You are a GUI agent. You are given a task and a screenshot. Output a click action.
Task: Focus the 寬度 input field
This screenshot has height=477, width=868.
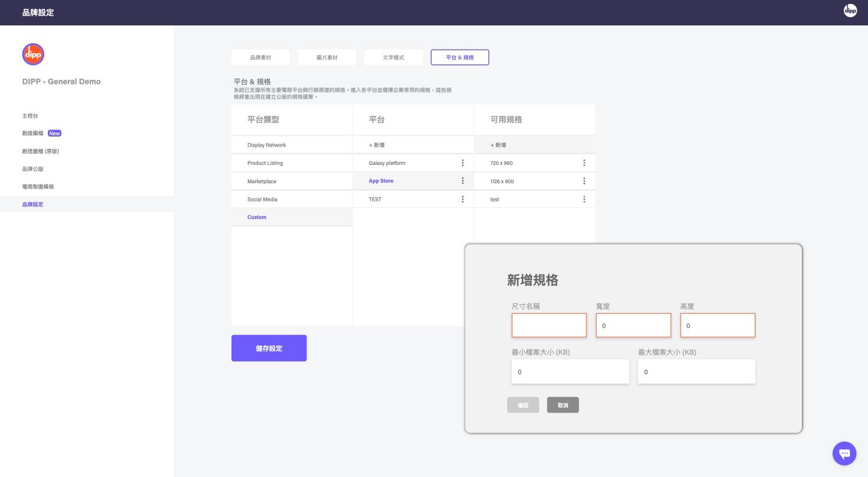(x=634, y=325)
